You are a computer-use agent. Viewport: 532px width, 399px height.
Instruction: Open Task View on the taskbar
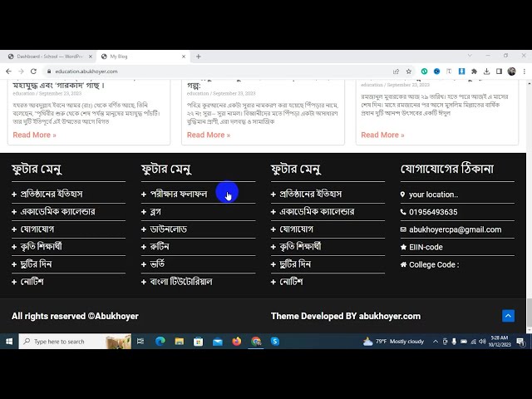pyautogui.click(x=140, y=342)
